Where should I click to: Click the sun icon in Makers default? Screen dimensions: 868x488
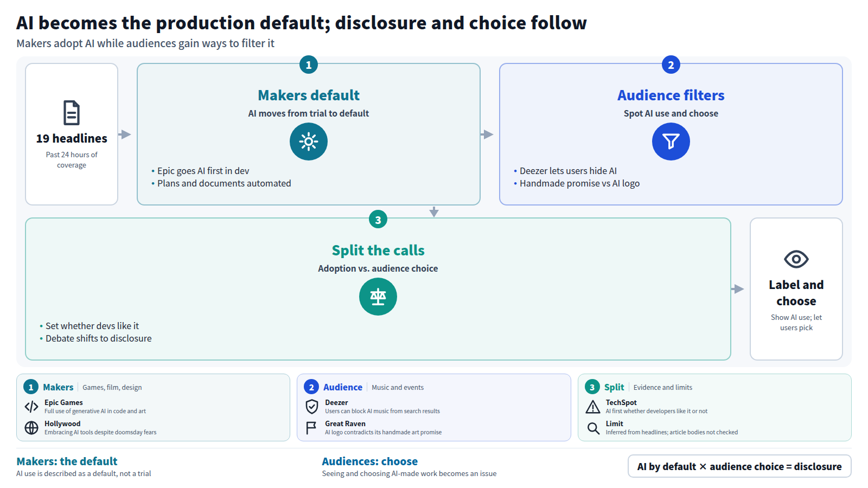(309, 142)
